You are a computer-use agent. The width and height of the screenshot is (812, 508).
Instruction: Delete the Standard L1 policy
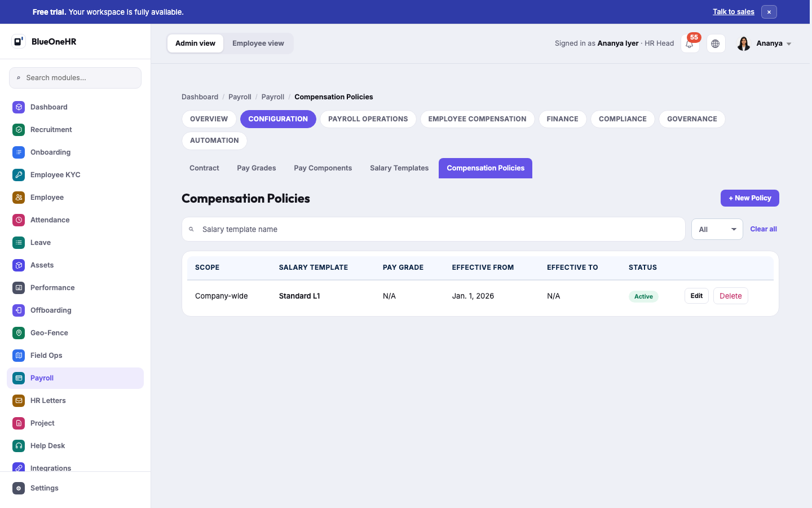731,296
